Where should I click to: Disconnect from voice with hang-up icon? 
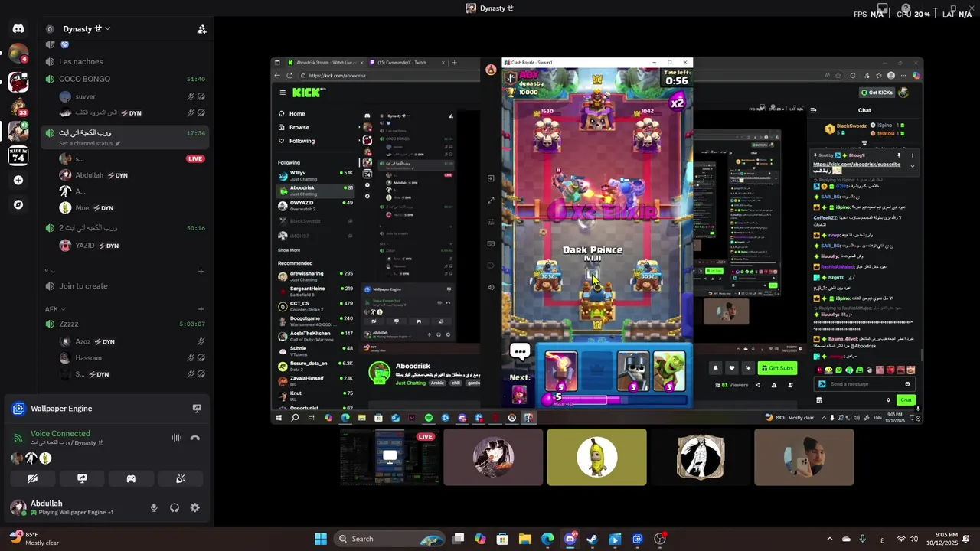tap(195, 438)
